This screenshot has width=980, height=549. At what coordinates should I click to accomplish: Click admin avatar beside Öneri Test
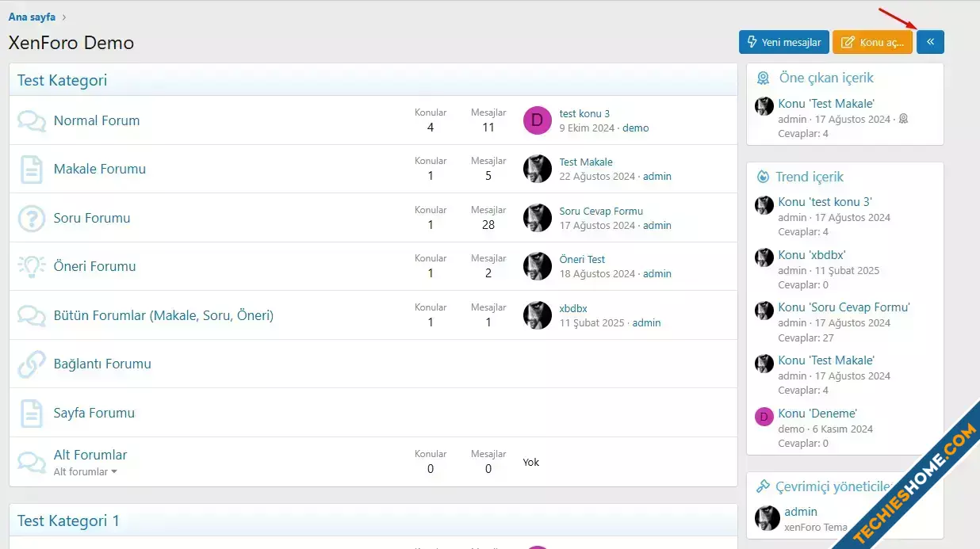(537, 266)
